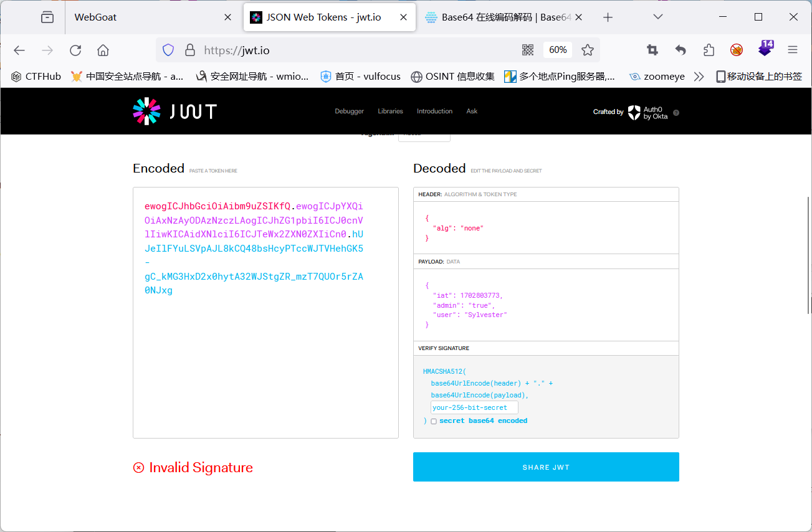
Task: Open the Libraries nav item
Action: pyautogui.click(x=390, y=112)
